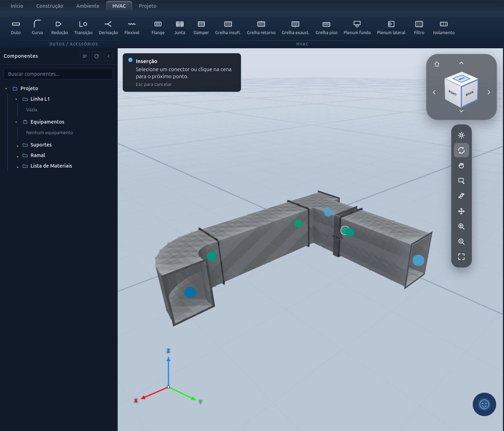The image size is (504, 431).
Task: Collapse the Linha L1 node
Action: point(16,99)
